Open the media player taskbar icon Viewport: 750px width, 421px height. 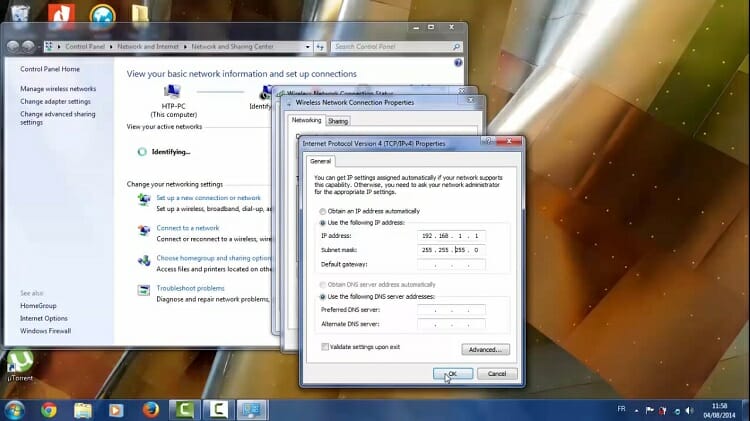tap(116, 410)
